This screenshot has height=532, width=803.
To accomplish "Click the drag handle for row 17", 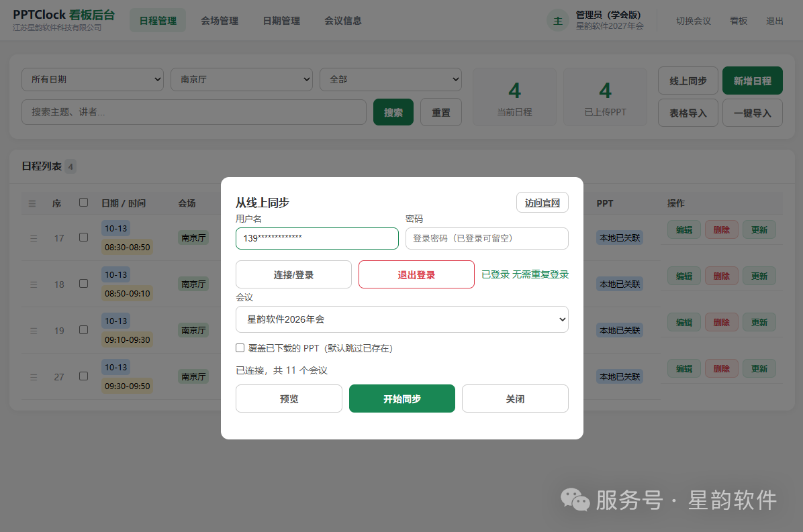I will coord(34,238).
